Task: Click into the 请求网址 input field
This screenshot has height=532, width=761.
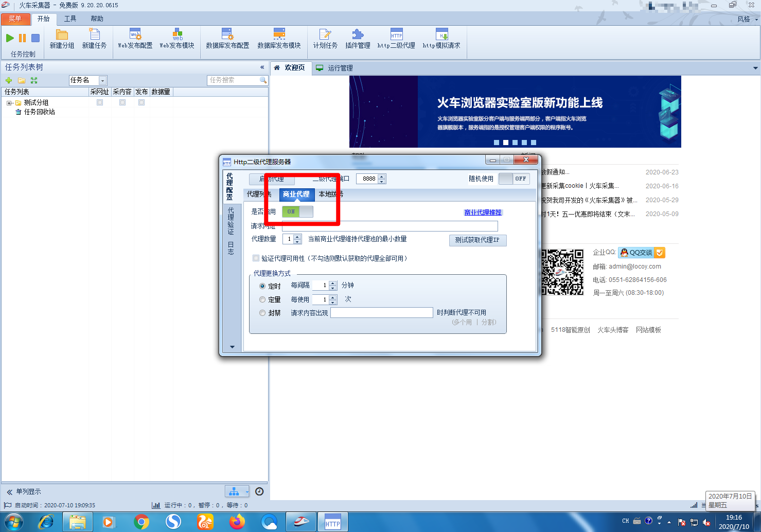Action: click(390, 226)
